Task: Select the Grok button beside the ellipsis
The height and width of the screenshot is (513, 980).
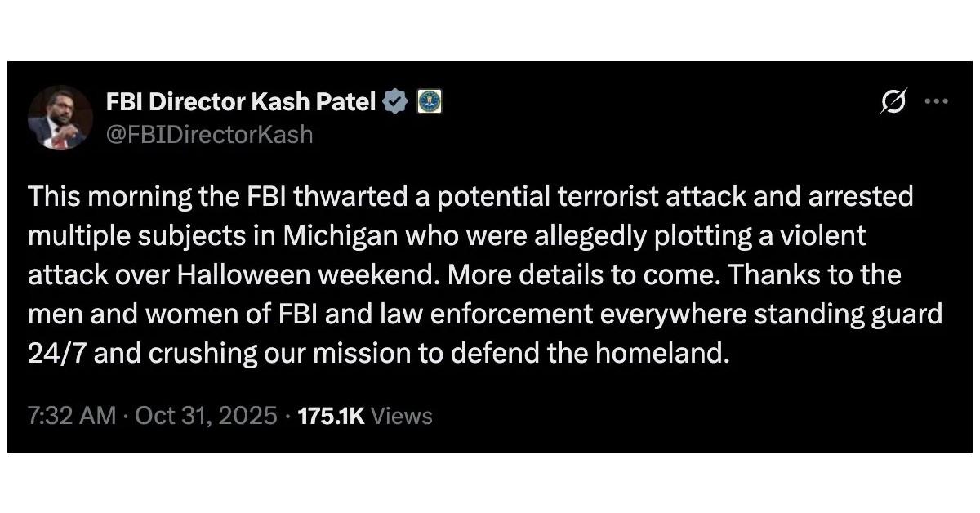Action: [x=893, y=100]
